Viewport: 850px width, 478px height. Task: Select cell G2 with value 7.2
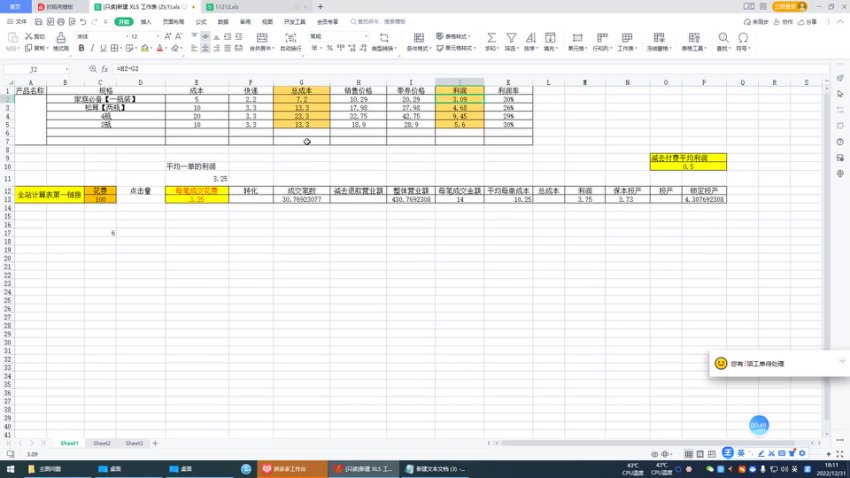[301, 99]
